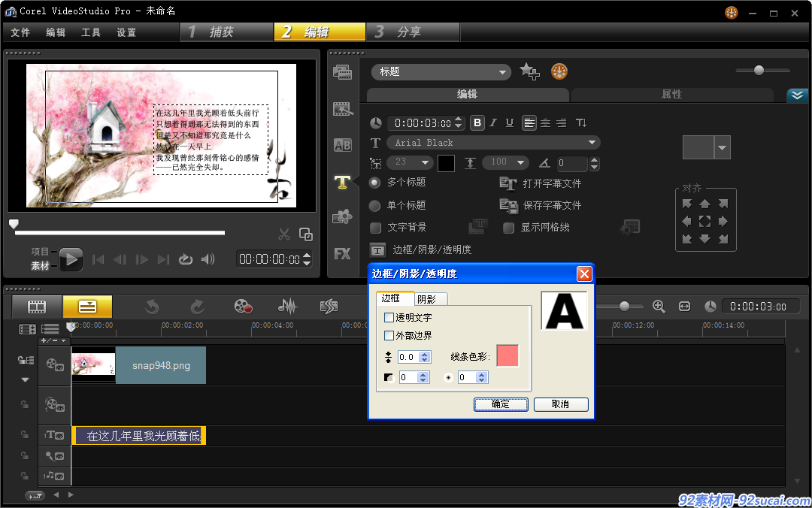Image resolution: width=812 pixels, height=508 pixels.
Task: Switch to the 属性 attributes tab
Action: click(x=671, y=94)
